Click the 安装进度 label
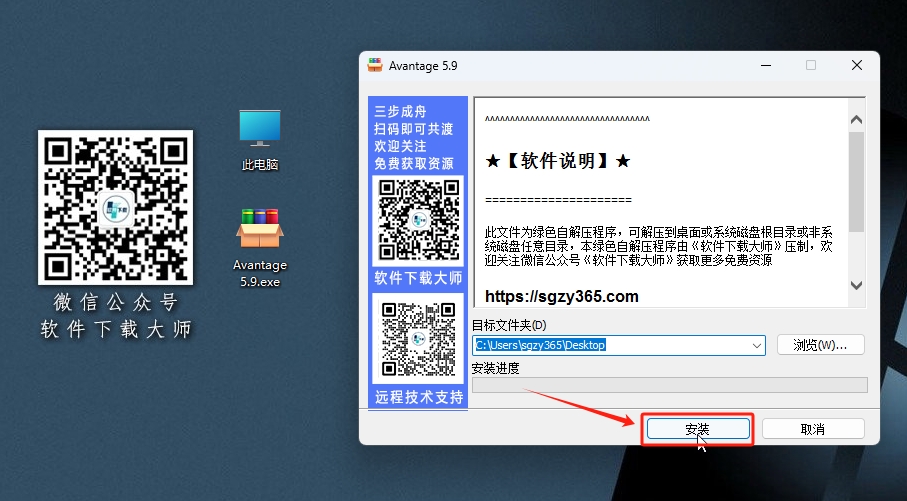The height and width of the screenshot is (501, 907). pos(496,369)
